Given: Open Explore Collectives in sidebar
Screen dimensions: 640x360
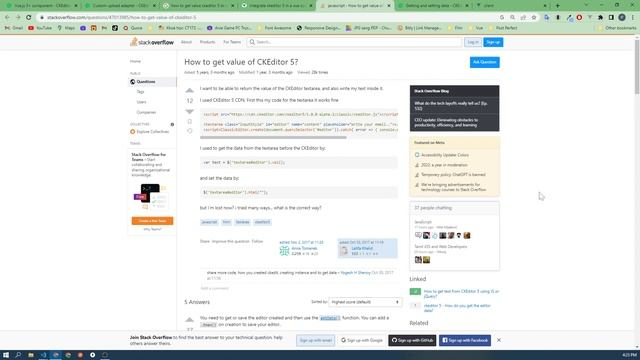Looking at the screenshot, I should 149,132.
